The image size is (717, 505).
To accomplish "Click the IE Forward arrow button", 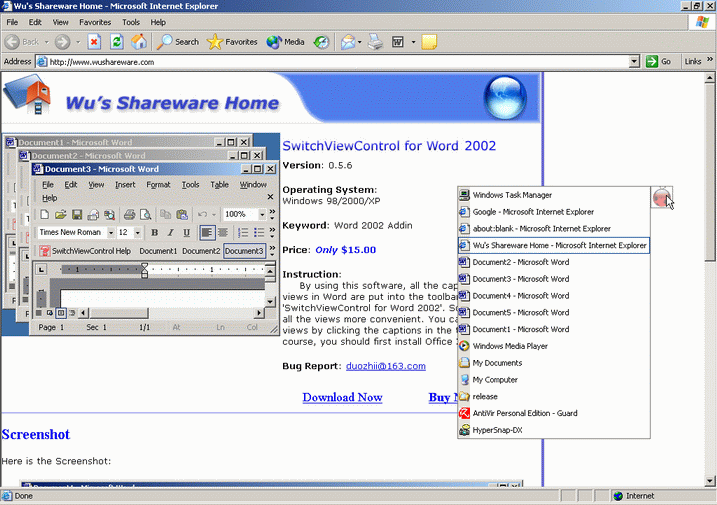I will point(63,42).
